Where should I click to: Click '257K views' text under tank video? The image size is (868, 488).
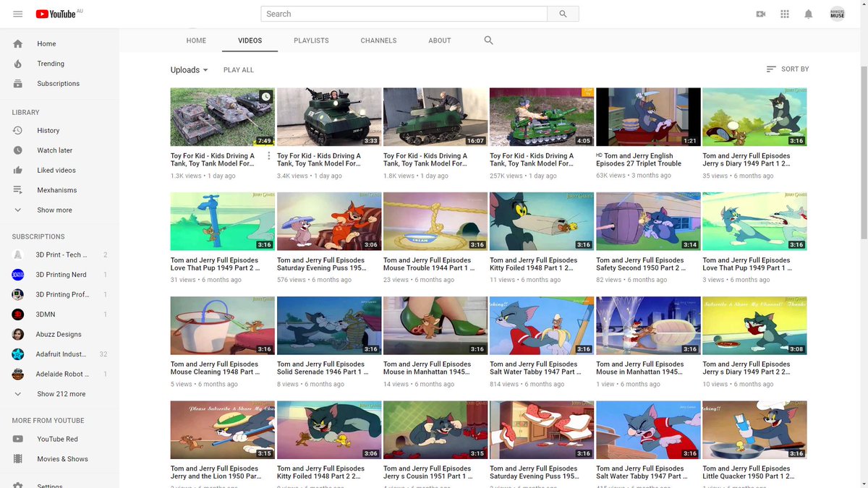pos(506,176)
